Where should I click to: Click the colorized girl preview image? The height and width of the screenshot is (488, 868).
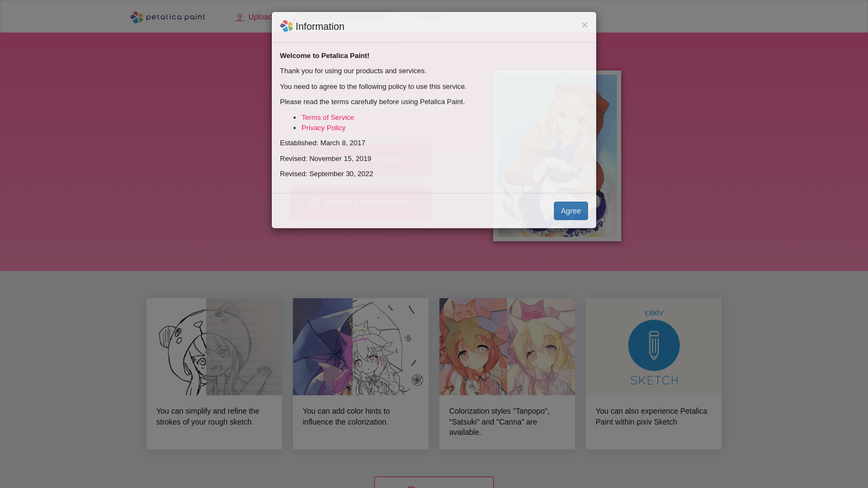click(x=557, y=156)
